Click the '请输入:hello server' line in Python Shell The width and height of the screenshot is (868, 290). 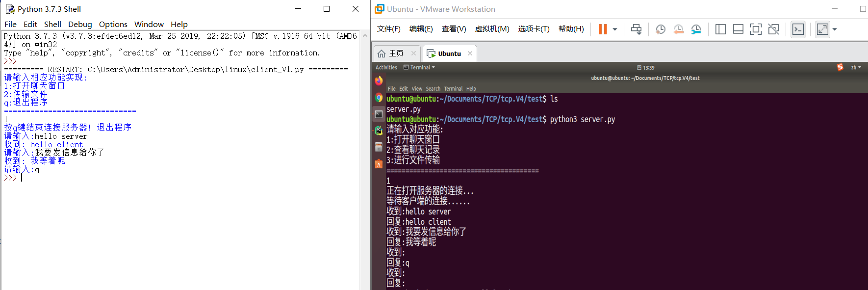point(46,136)
